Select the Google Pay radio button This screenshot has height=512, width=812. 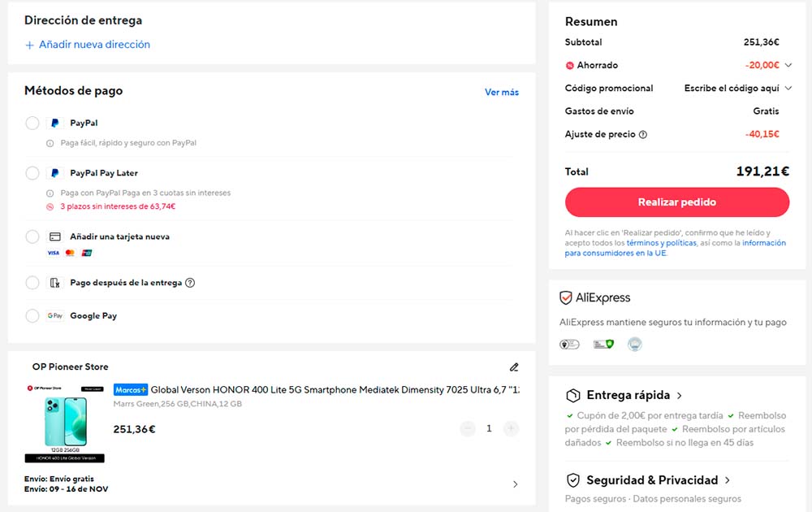[x=32, y=316]
